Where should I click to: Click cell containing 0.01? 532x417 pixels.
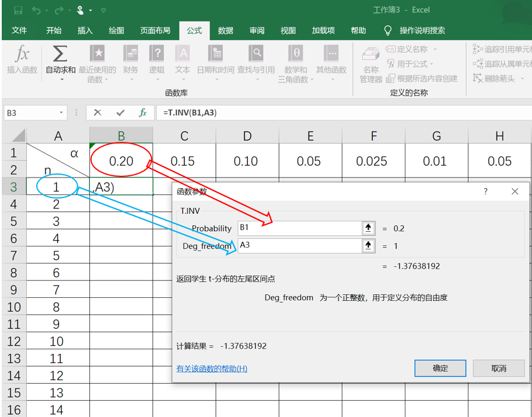pyautogui.click(x=436, y=161)
